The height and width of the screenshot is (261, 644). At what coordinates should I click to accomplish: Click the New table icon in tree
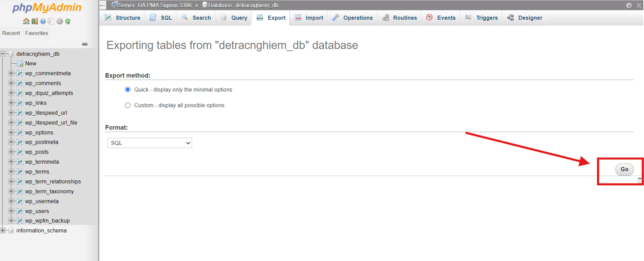(x=20, y=64)
